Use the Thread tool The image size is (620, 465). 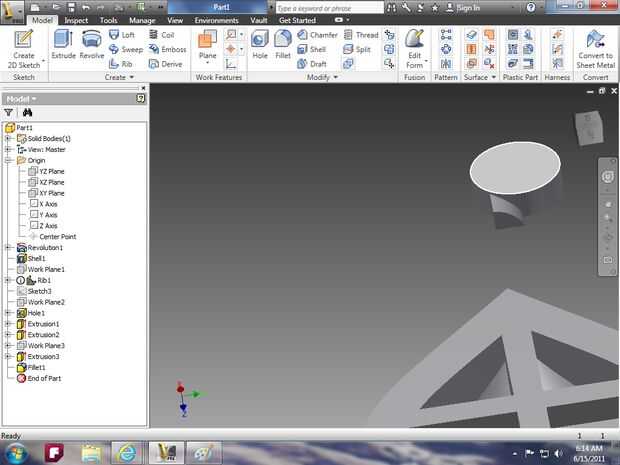pyautogui.click(x=361, y=35)
